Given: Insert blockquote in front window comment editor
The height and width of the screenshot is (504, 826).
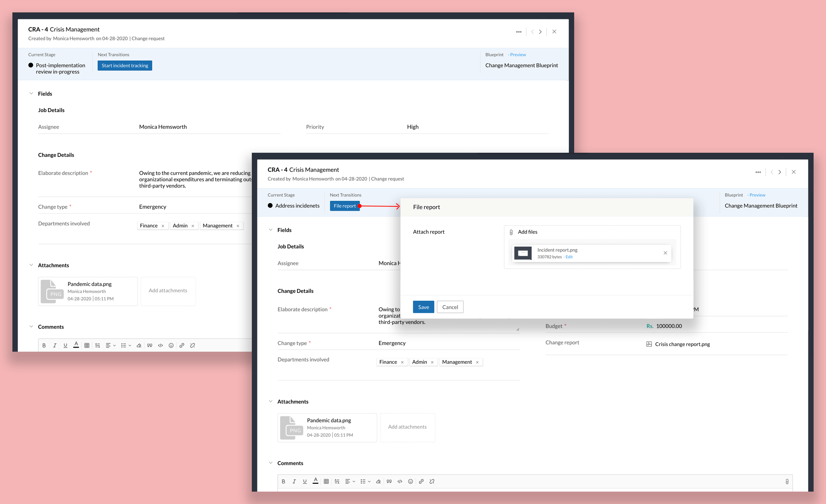Looking at the screenshot, I should [389, 481].
